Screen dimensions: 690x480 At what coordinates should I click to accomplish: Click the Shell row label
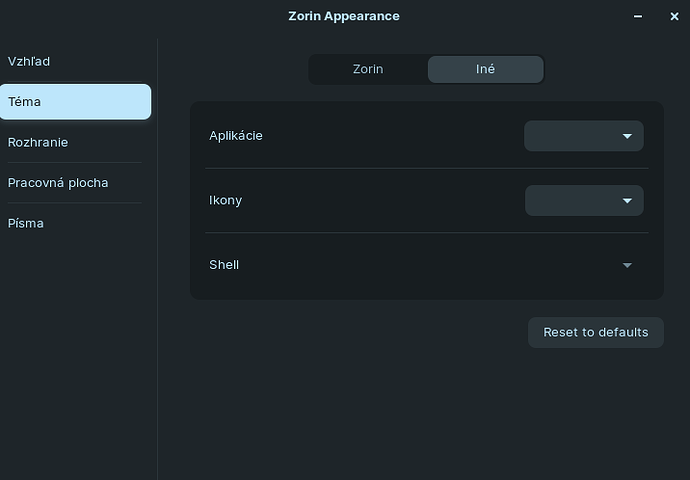[x=224, y=265]
